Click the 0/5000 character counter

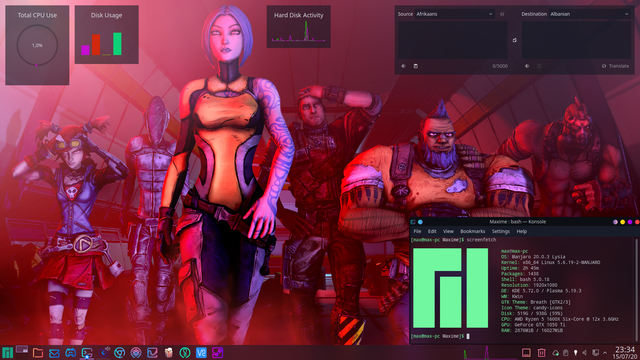(x=500, y=66)
